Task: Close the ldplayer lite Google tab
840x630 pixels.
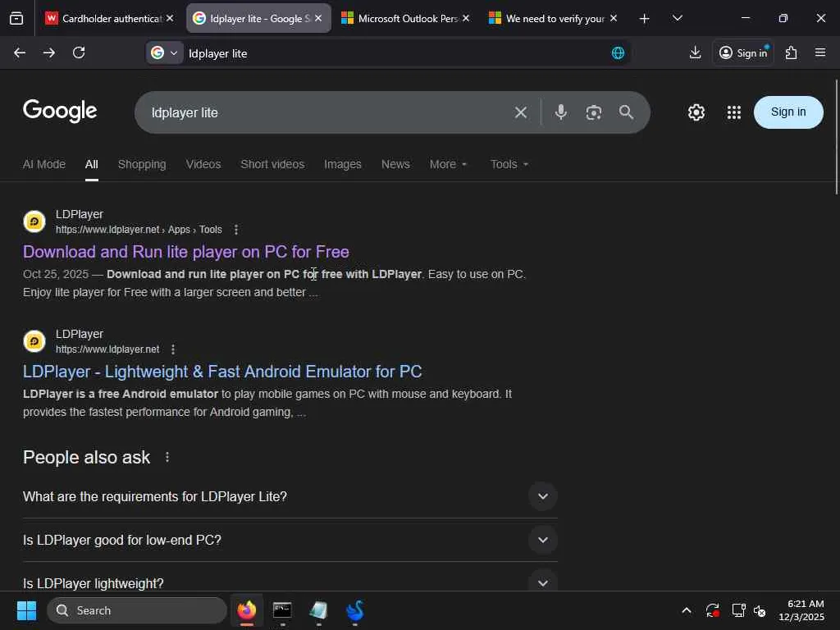Action: pyautogui.click(x=318, y=18)
